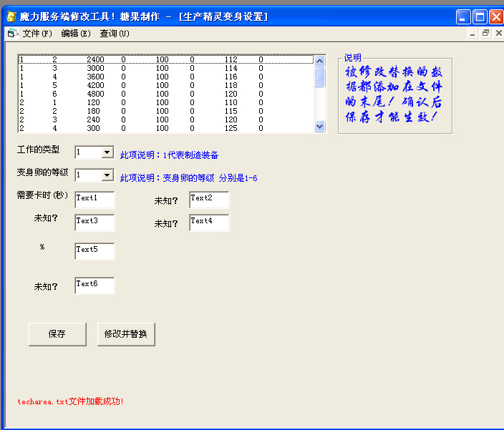The height and width of the screenshot is (430, 504).
Task: Restore the inner child window in menu bar
Action: point(485,33)
